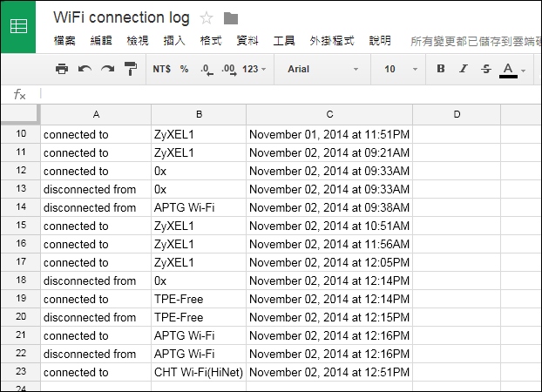Click November 02, 2014 at 12:05PM cell
This screenshot has width=542, height=392.
point(329,262)
